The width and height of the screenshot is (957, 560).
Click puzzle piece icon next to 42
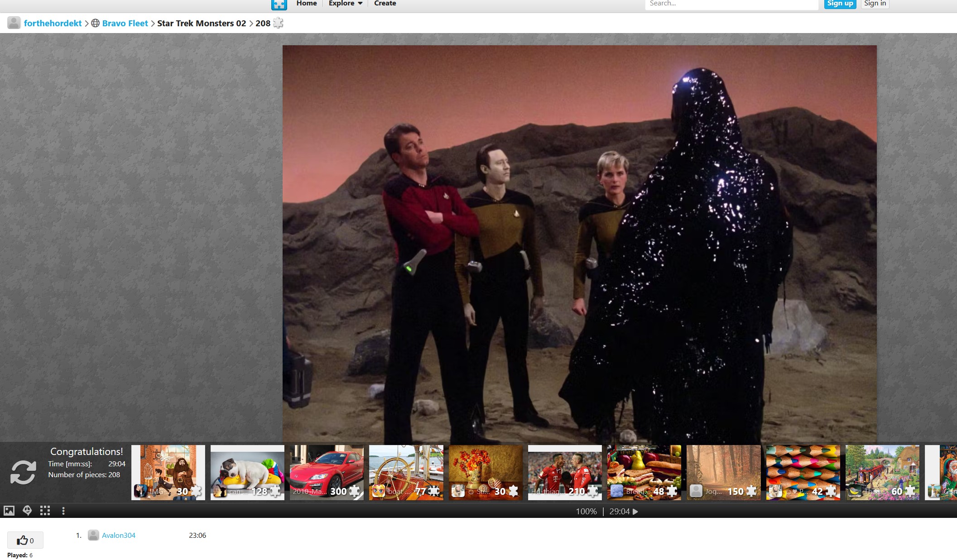point(831,491)
